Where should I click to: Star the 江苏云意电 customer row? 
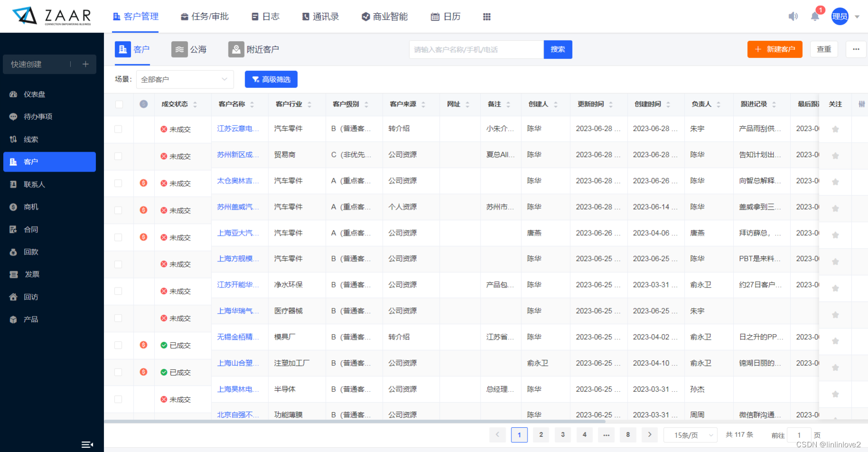click(x=835, y=129)
